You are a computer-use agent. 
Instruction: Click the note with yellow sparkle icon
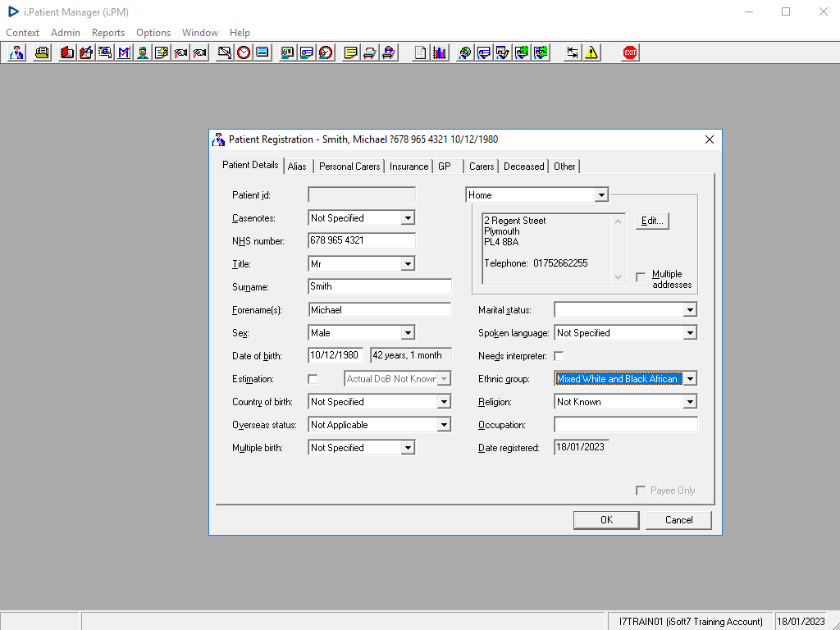[x=162, y=52]
